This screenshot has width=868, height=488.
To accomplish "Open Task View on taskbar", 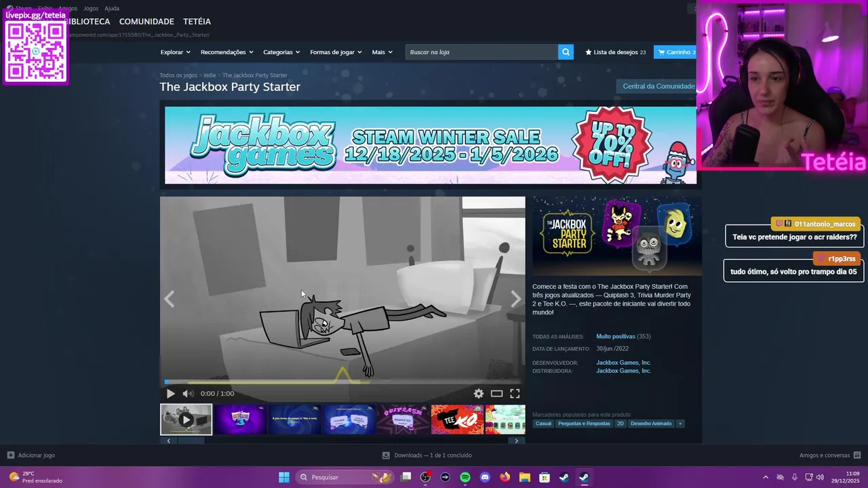I will [x=406, y=477].
